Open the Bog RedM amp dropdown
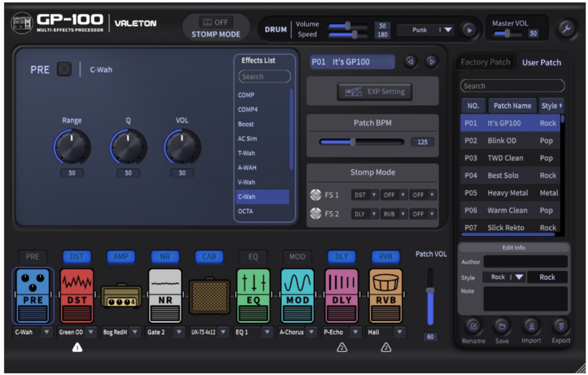Screen dimensions: 588x375 click(121, 332)
